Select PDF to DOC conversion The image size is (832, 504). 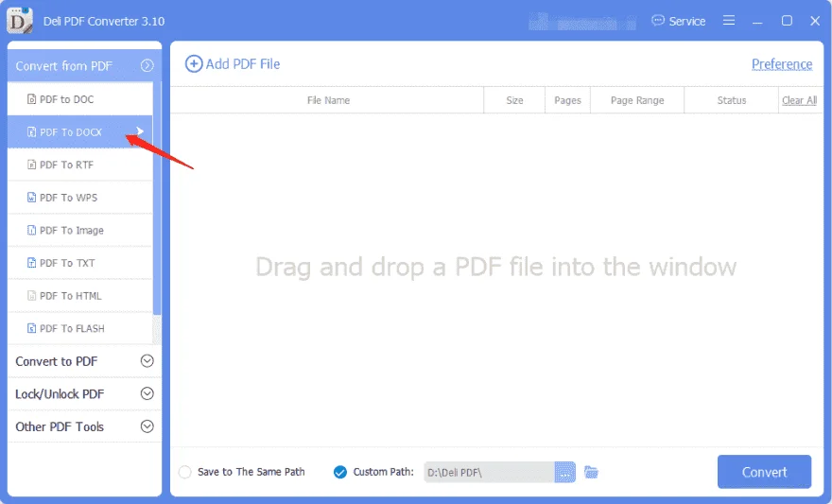80,99
